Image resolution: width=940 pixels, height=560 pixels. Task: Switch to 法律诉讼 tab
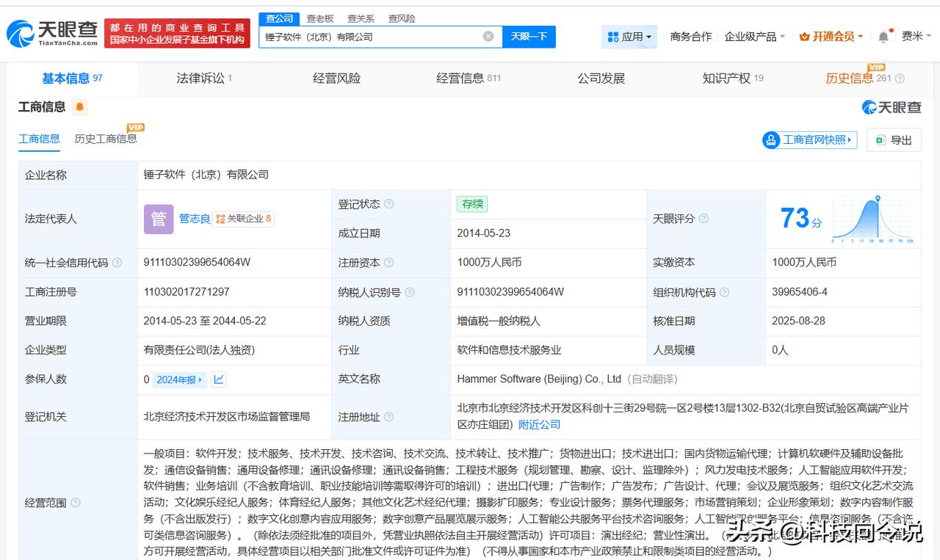click(204, 79)
